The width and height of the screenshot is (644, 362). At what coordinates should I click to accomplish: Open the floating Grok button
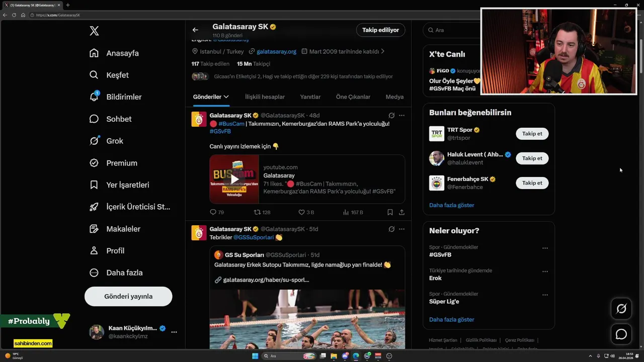621,309
